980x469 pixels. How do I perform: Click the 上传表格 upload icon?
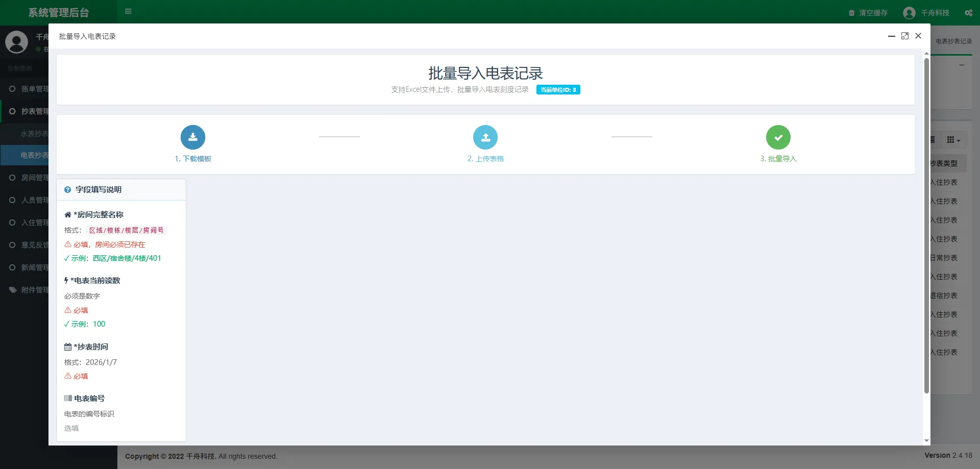(485, 137)
